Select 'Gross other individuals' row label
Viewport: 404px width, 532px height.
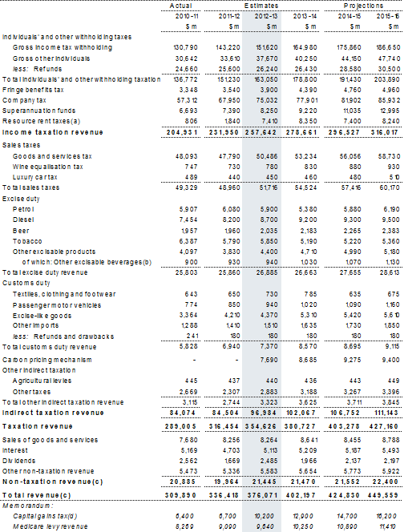click(51, 58)
